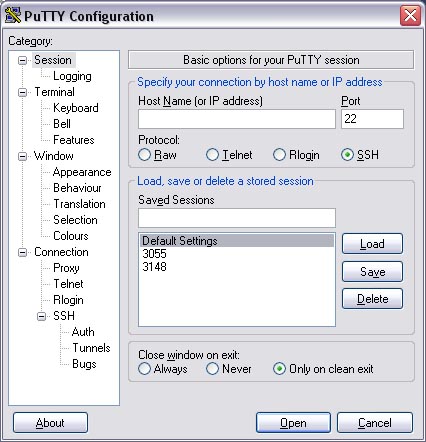Click the Port field showing 22
426x442 pixels.
(372, 119)
